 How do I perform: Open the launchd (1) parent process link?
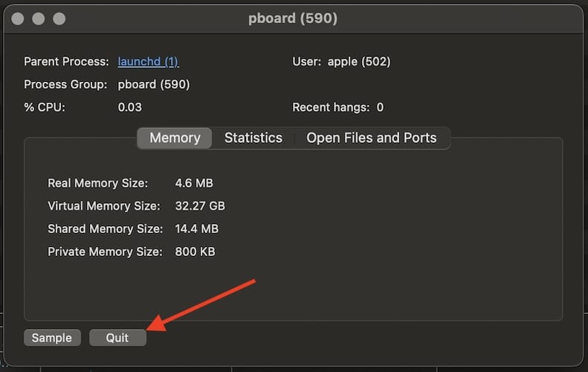click(x=148, y=62)
